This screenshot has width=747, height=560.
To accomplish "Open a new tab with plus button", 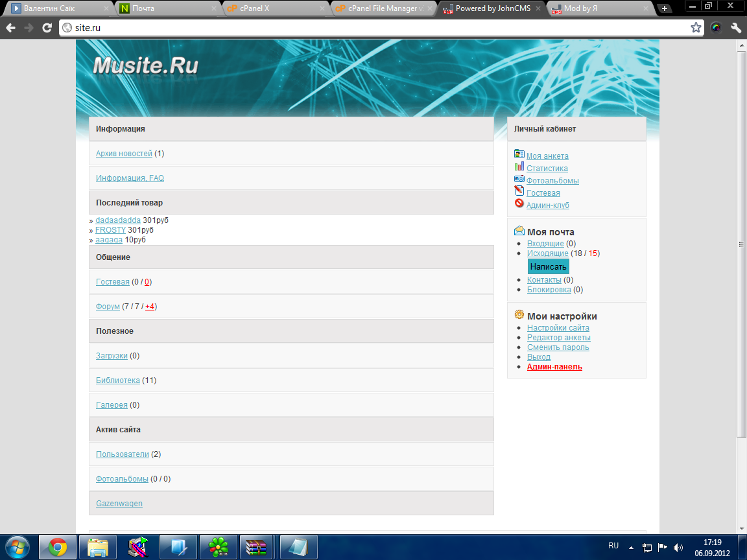I will [664, 8].
